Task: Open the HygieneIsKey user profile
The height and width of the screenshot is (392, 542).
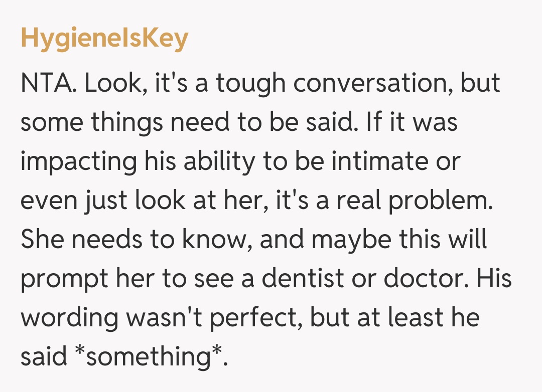Action: [104, 39]
